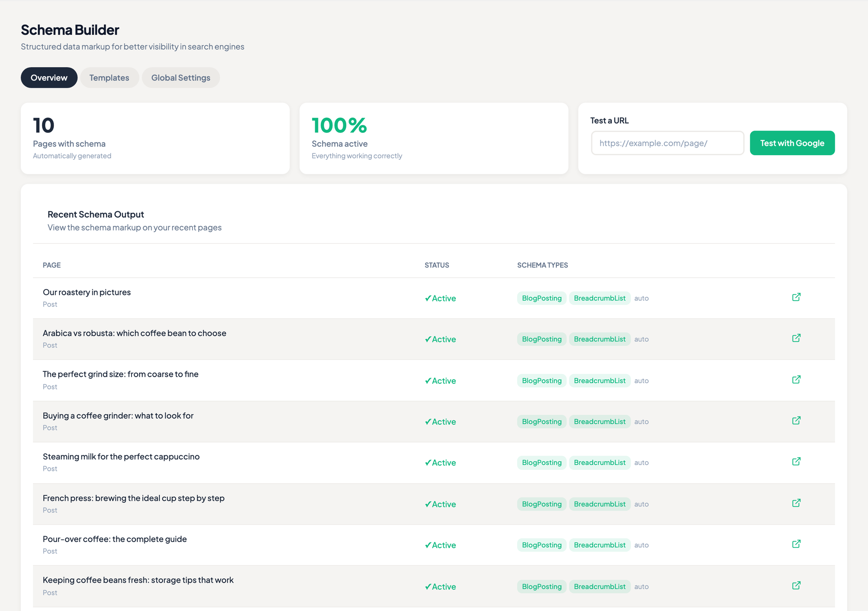868x611 pixels.
Task: Click BreadcrumbList tag in Our roastery in pictures row
Action: [600, 298]
